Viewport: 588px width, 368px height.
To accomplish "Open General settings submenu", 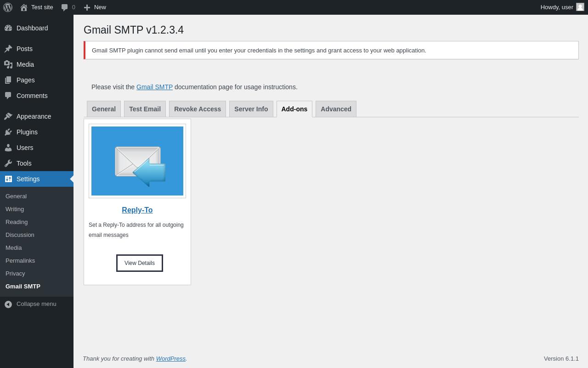I will 16,196.
